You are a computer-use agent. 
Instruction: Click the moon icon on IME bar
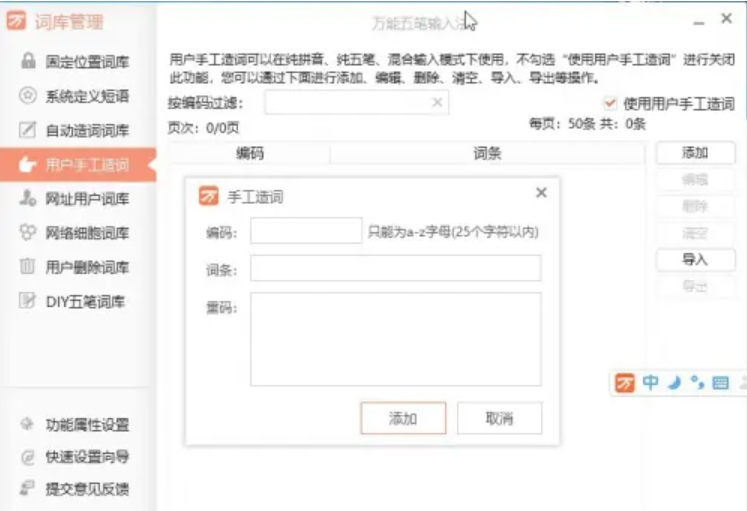tap(674, 382)
